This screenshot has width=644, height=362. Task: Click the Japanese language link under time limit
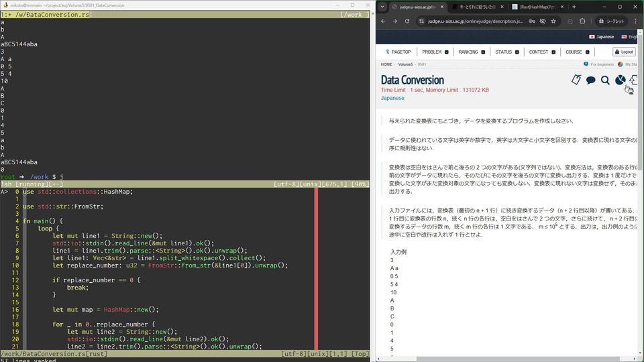[x=392, y=98]
